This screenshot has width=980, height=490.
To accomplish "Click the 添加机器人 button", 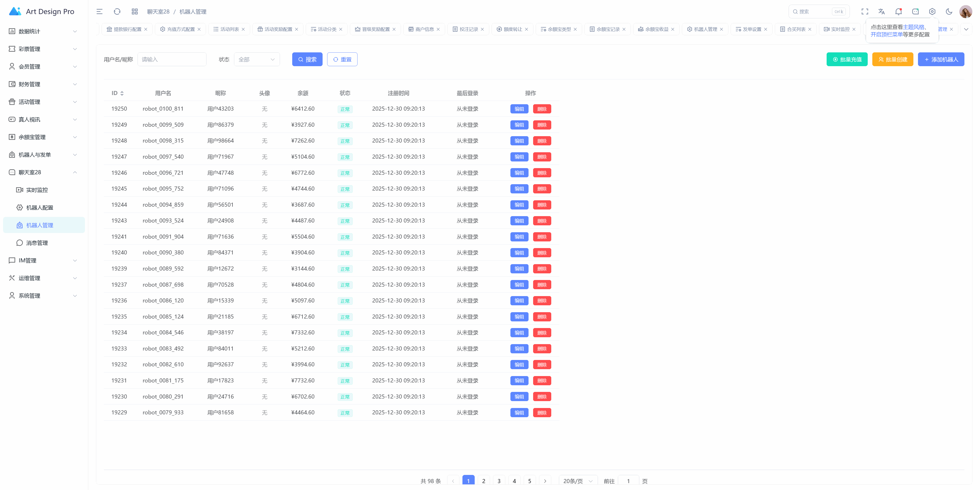I will click(941, 59).
